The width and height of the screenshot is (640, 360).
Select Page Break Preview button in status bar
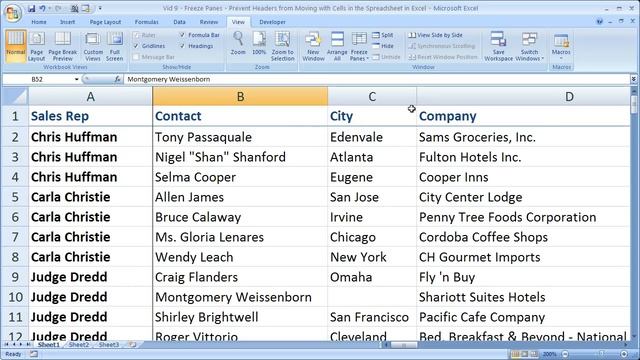click(533, 354)
